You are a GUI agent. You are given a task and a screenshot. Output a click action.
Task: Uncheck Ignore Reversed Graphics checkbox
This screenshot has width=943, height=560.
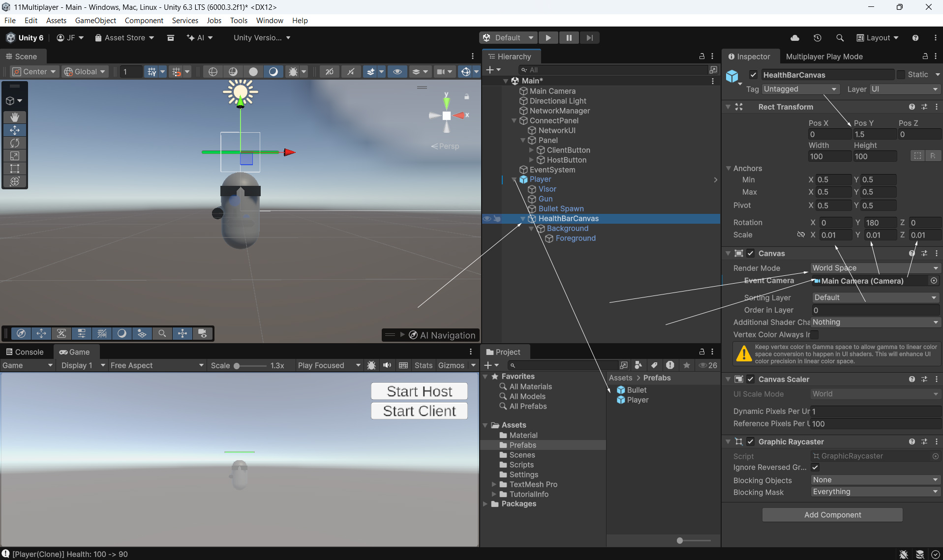[x=815, y=468]
